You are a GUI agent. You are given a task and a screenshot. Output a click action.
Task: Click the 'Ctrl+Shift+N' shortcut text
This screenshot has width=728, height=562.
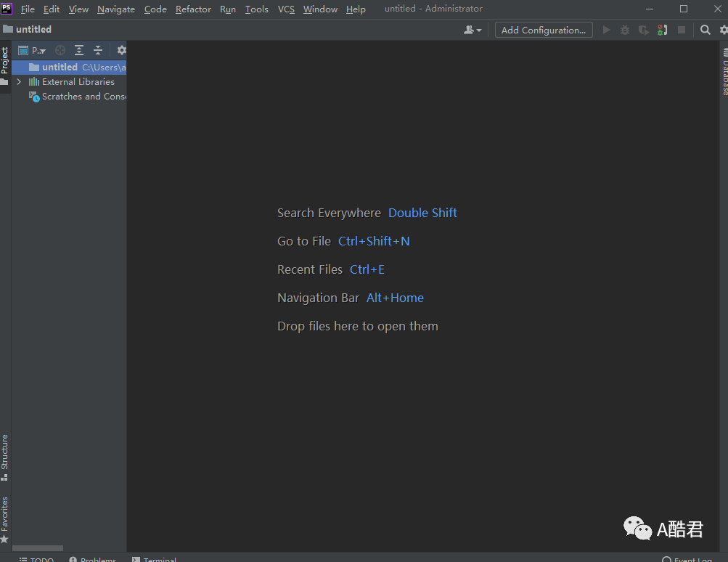374,241
